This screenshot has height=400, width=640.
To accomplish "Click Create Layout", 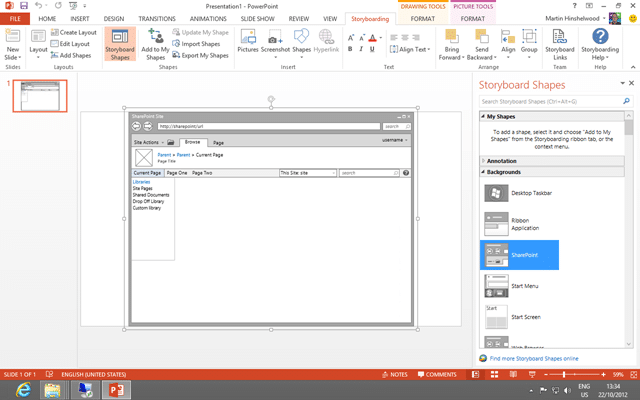I will 74,32.
